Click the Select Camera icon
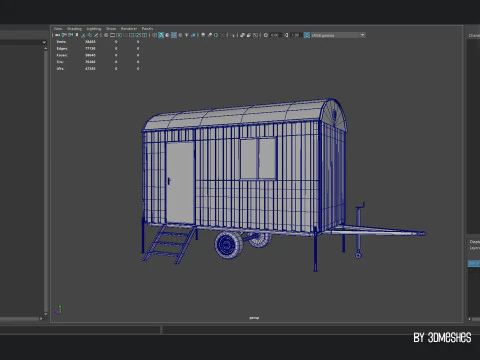The image size is (480, 360). pos(57,35)
